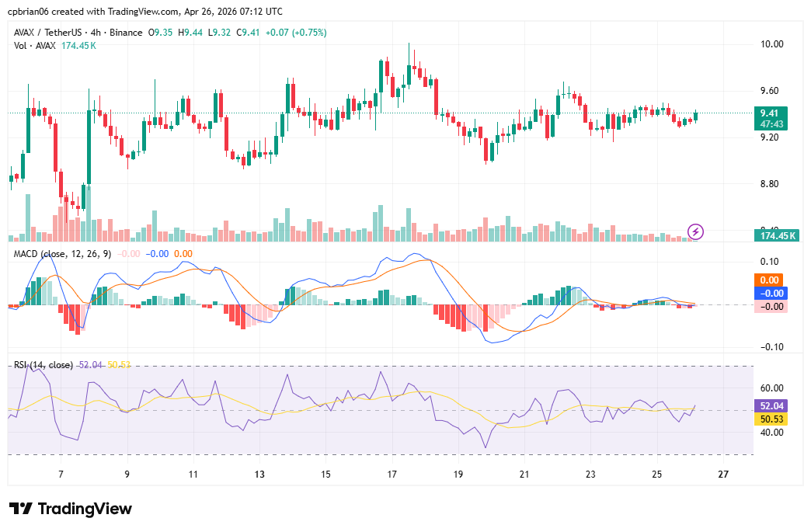Image resolution: width=811 pixels, height=532 pixels.
Task: Click the purple RSI 52.04 value tag
Action: [x=770, y=405]
